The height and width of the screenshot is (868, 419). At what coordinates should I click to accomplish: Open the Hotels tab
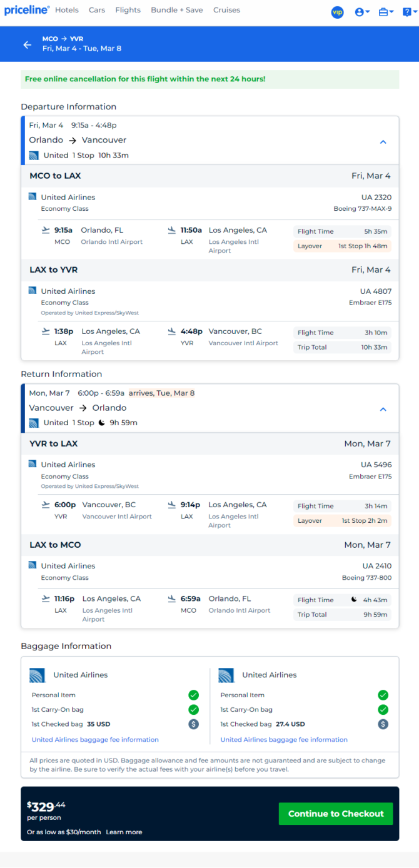coord(67,10)
